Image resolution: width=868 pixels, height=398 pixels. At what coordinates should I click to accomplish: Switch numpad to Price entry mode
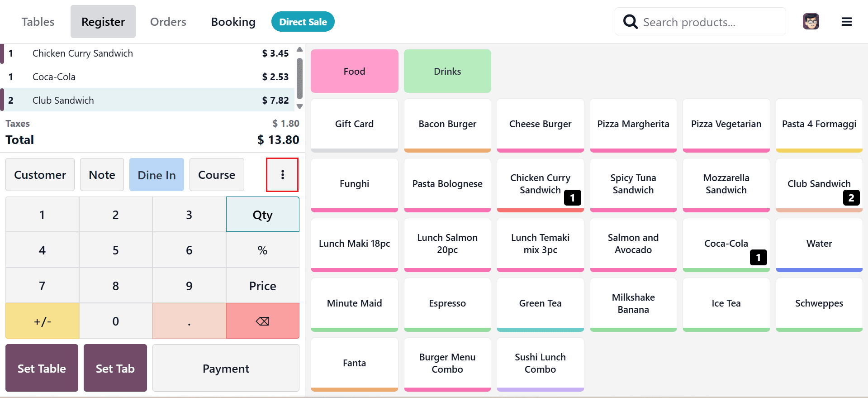click(262, 285)
